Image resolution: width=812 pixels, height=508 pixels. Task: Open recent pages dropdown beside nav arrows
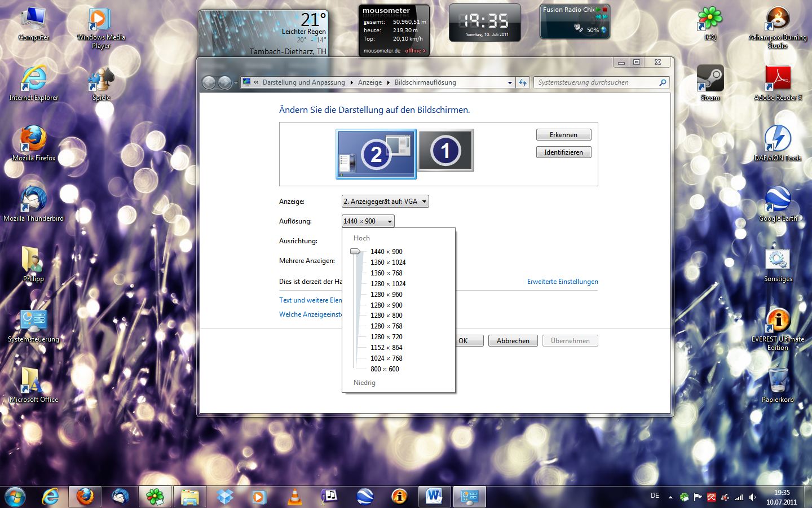click(x=236, y=83)
